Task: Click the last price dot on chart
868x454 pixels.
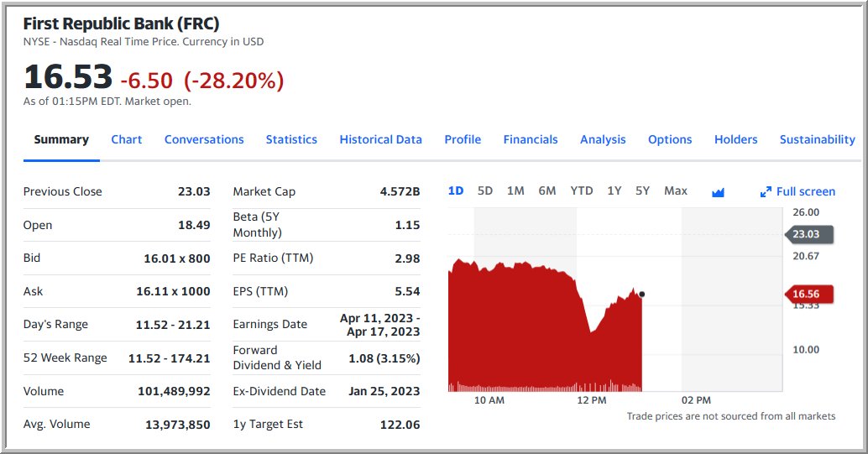Action: (x=641, y=294)
